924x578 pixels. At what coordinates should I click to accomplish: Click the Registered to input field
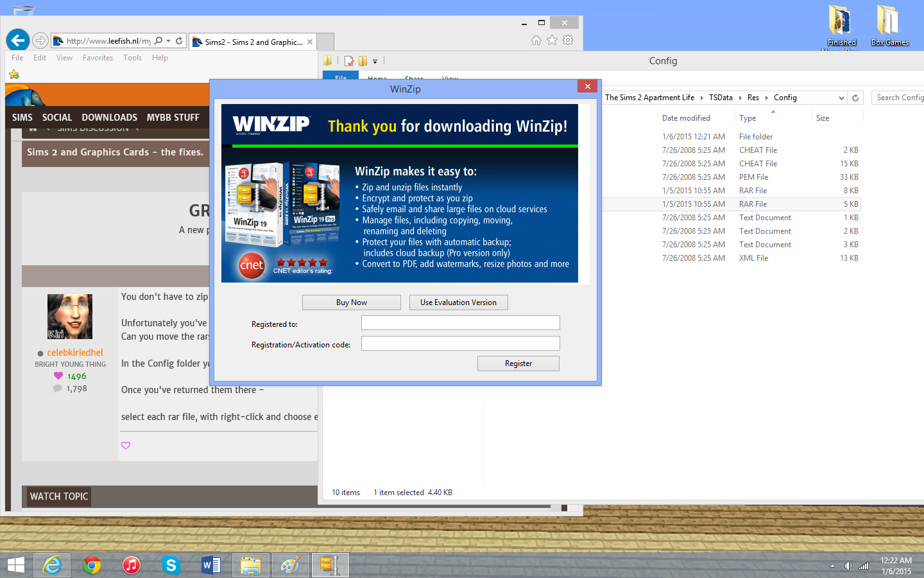(460, 323)
